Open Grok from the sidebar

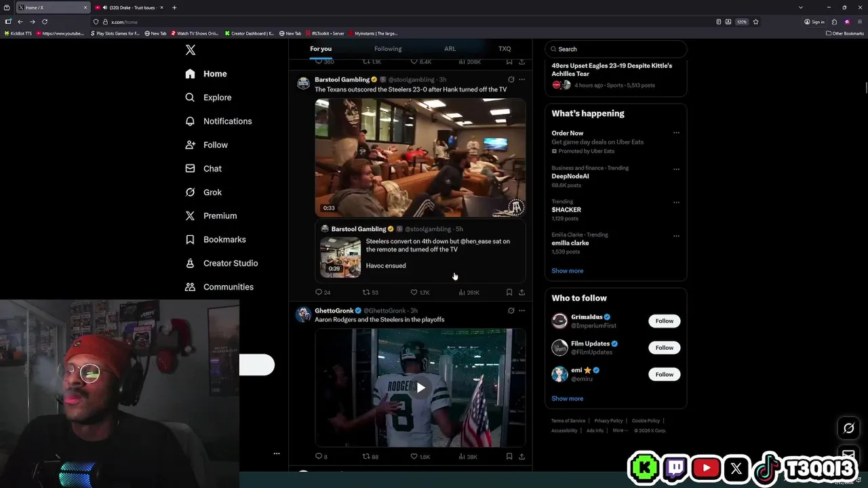(203, 192)
